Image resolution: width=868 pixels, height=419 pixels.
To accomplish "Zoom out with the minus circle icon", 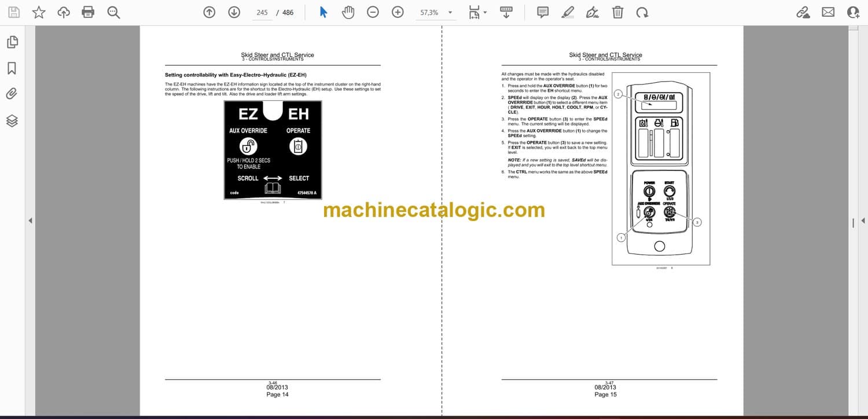I will click(x=373, y=12).
